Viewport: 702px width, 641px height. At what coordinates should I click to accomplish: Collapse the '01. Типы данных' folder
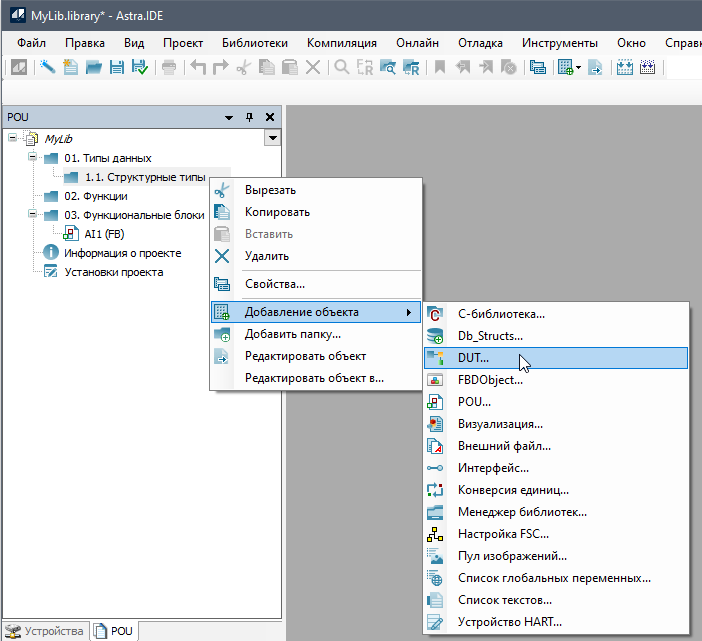32,158
